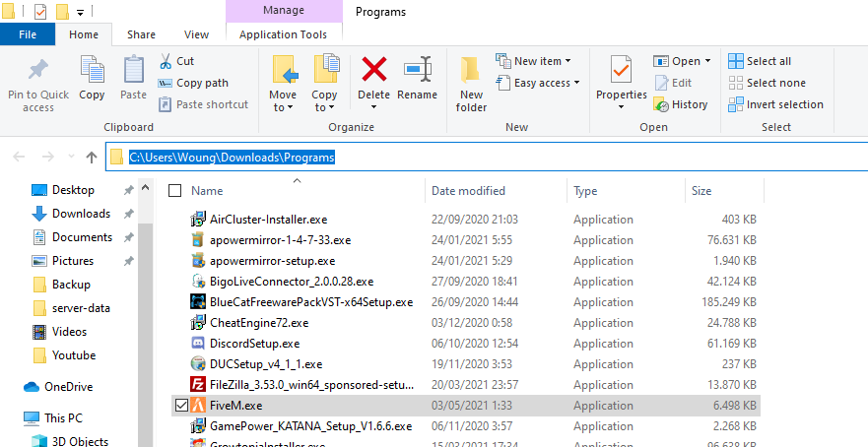Screen dimensions: 868x447
Task: Open the Move to dropdown
Action: point(283,101)
